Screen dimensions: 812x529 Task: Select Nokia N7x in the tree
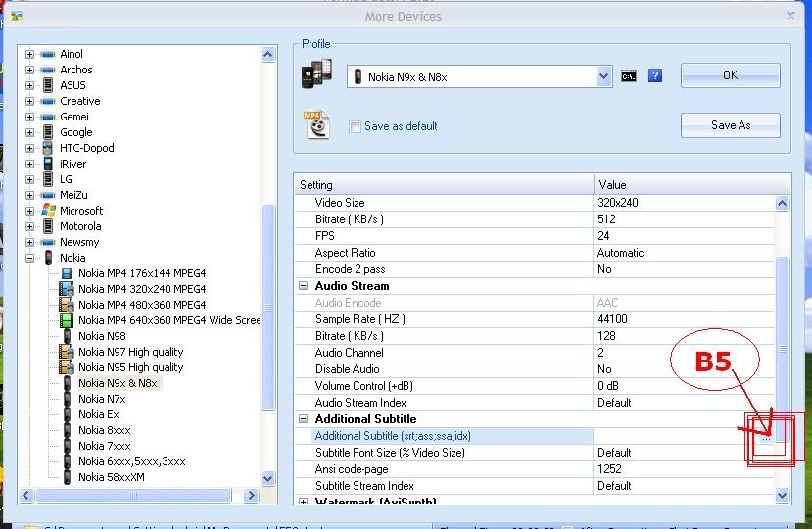pos(102,399)
